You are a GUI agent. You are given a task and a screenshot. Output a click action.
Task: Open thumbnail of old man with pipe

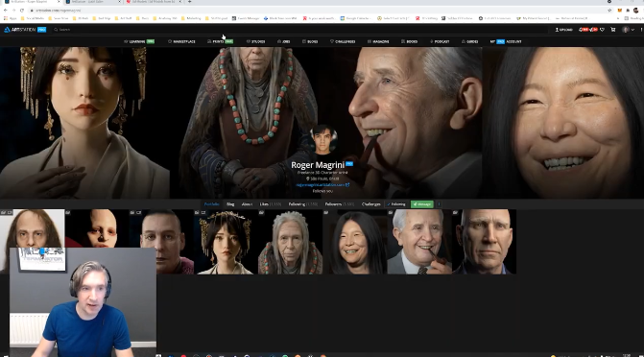click(x=419, y=242)
